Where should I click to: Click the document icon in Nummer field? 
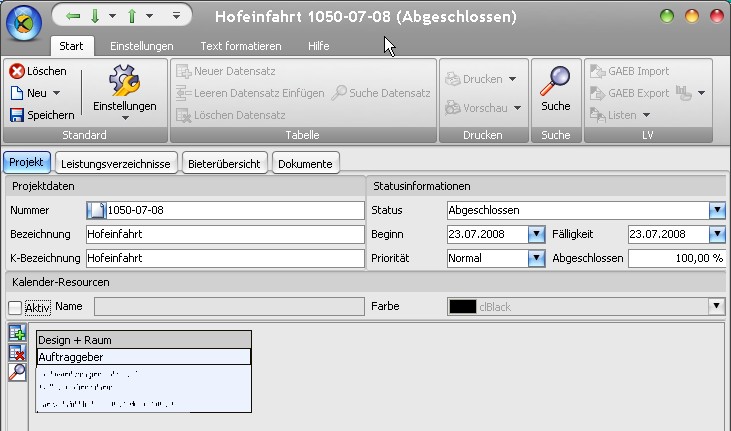96,210
